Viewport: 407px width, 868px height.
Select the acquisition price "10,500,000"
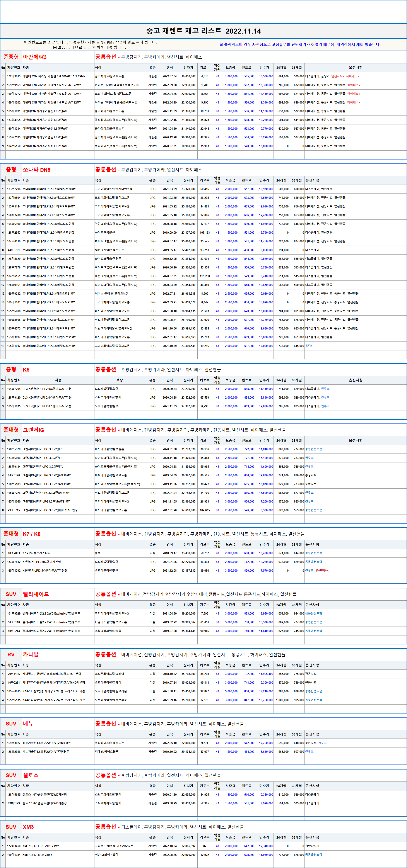click(266, 76)
